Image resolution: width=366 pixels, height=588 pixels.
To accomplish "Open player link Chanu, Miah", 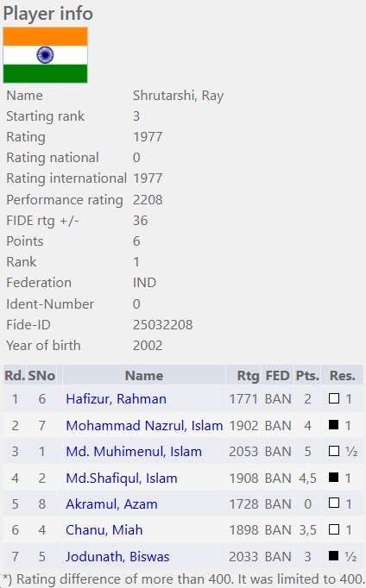I will click(x=104, y=530).
